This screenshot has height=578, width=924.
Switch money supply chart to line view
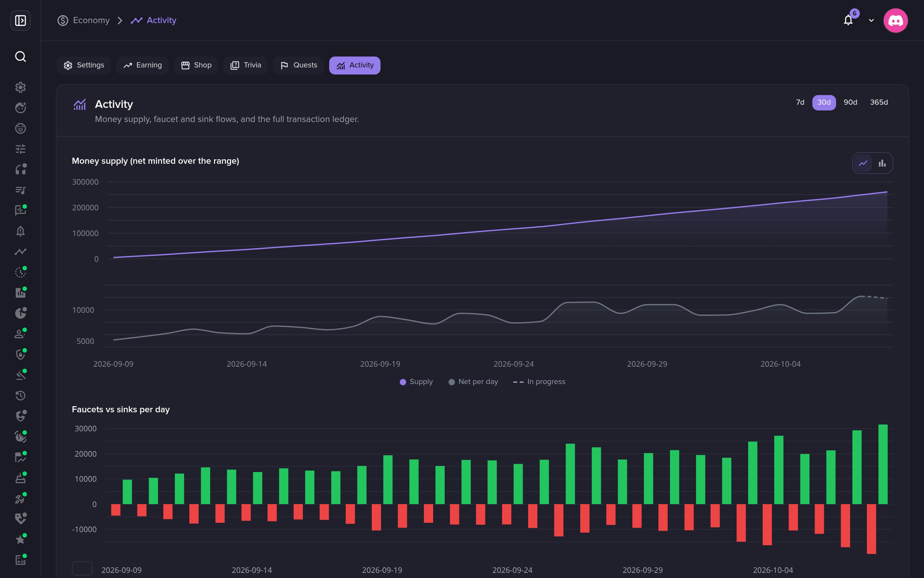point(863,163)
